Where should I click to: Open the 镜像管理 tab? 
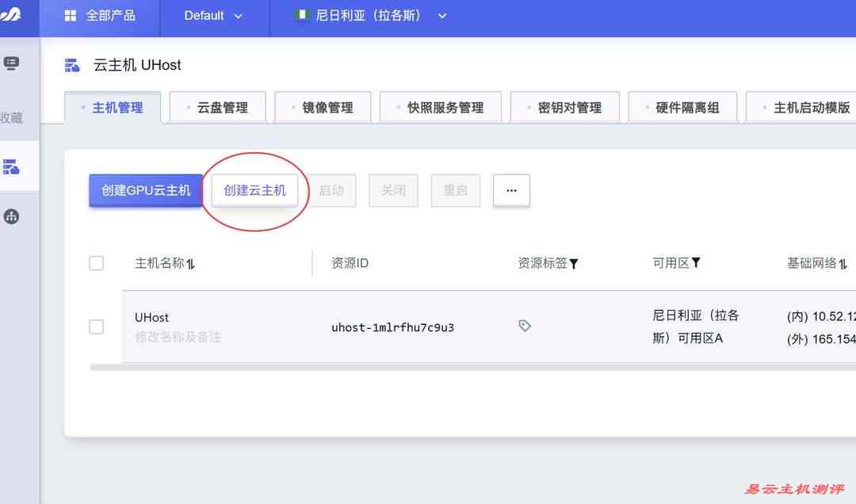[323, 108]
